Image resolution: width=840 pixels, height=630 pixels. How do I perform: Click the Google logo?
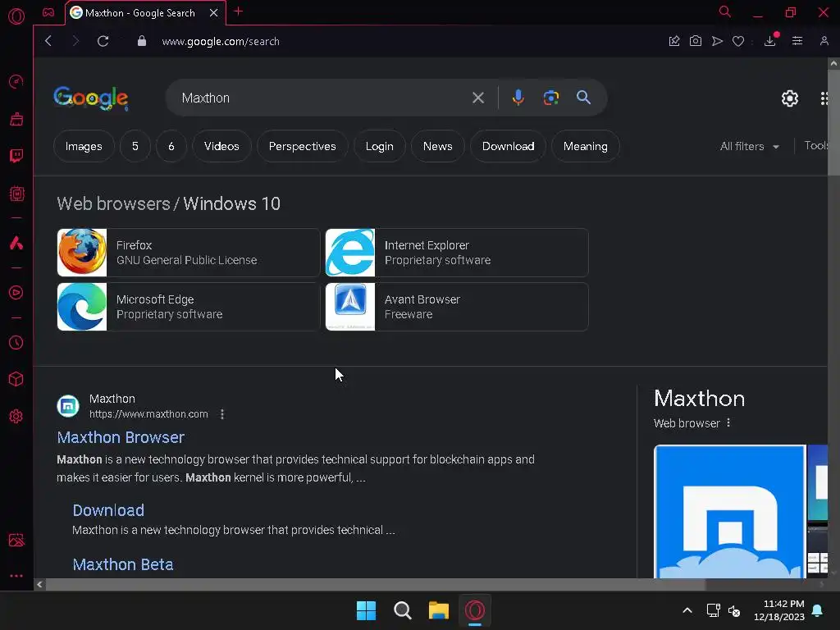[91, 98]
